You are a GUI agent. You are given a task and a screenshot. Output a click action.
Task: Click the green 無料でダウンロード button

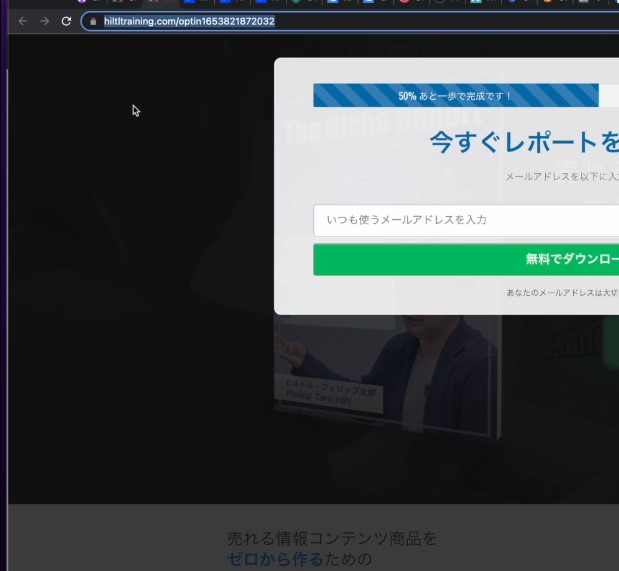point(466,259)
